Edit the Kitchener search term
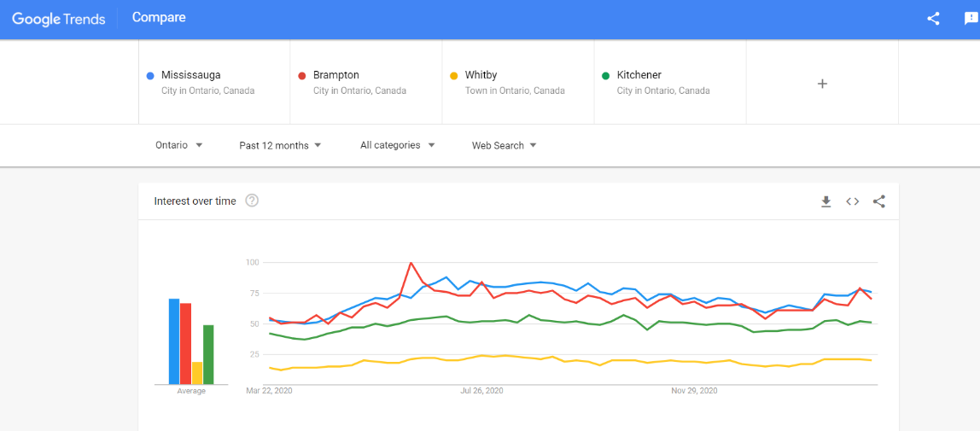Image resolution: width=980 pixels, height=431 pixels. [x=639, y=75]
